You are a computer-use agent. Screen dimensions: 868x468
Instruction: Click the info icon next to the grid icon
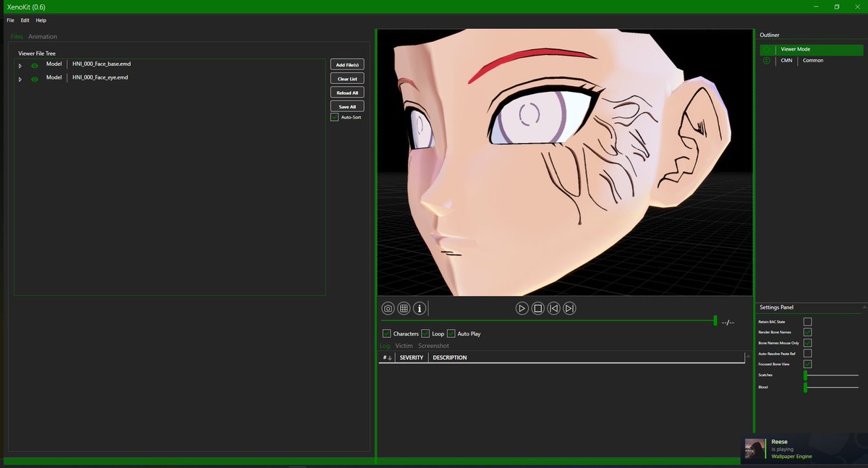point(420,308)
